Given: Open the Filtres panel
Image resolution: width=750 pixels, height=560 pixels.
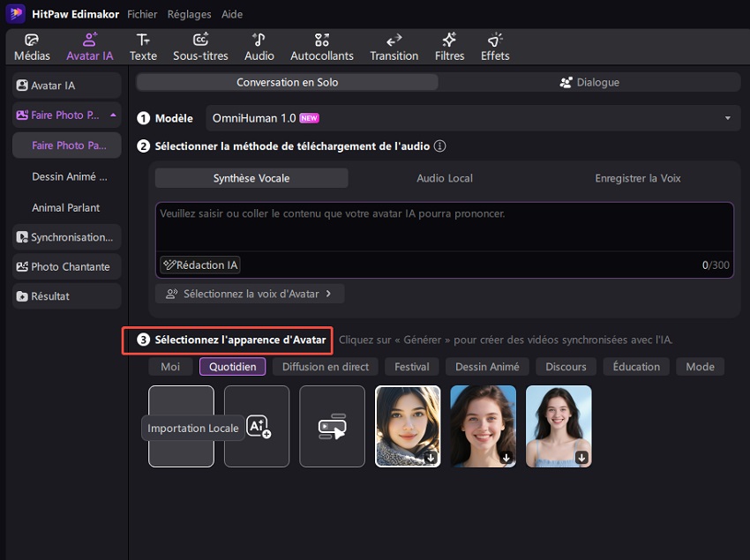Looking at the screenshot, I should 449,46.
